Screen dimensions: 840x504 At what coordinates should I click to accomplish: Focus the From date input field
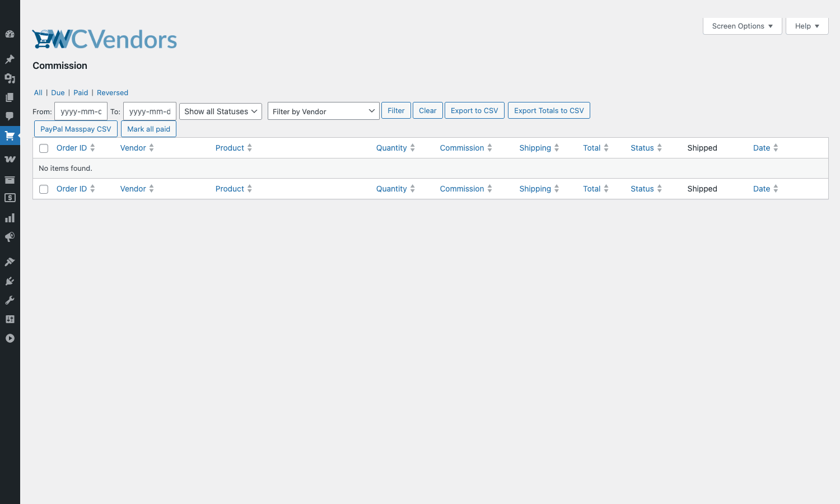(x=81, y=111)
